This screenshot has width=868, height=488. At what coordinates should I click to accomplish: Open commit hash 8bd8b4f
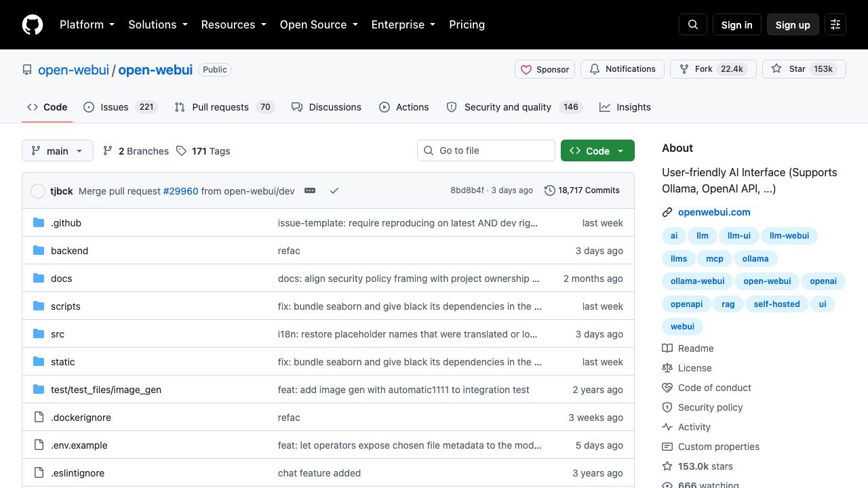coord(467,190)
